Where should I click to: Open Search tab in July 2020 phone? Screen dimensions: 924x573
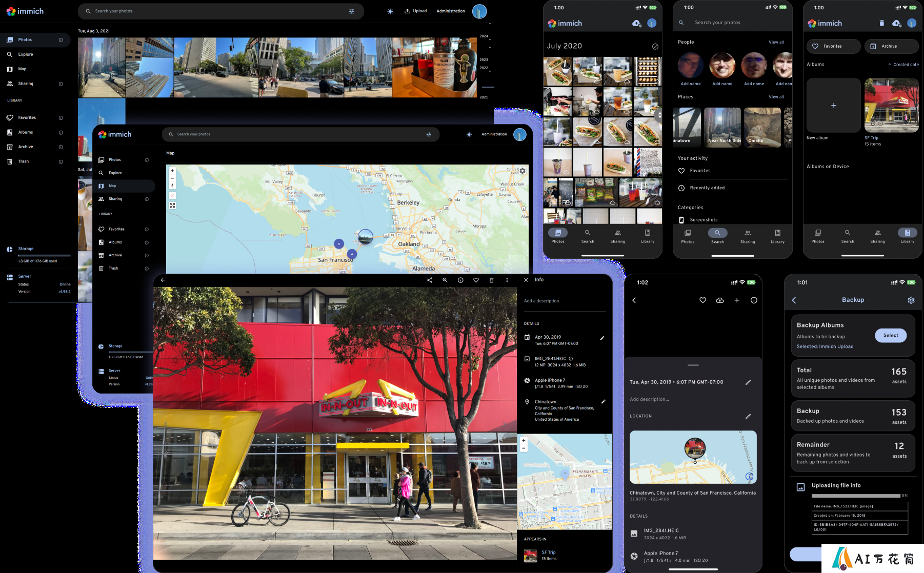(588, 236)
